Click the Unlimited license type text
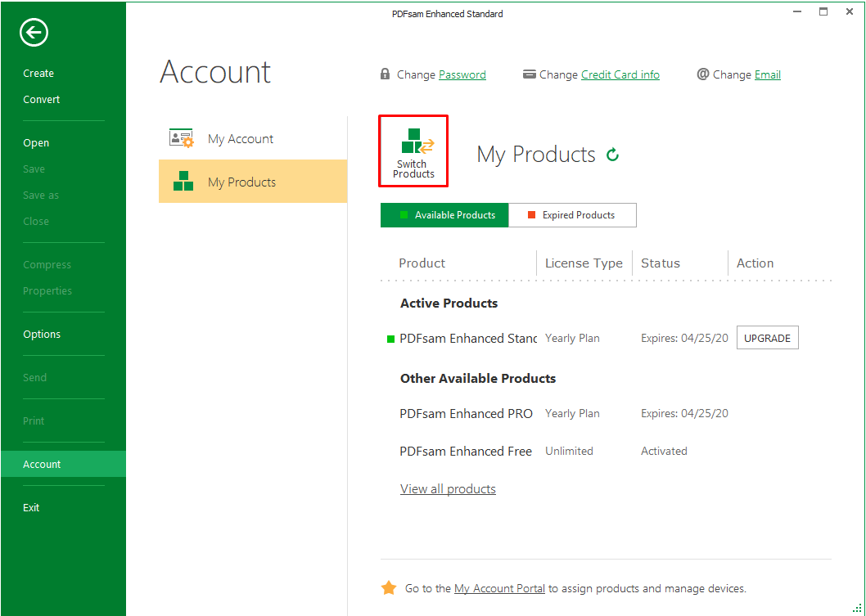This screenshot has width=866, height=616. click(x=569, y=451)
